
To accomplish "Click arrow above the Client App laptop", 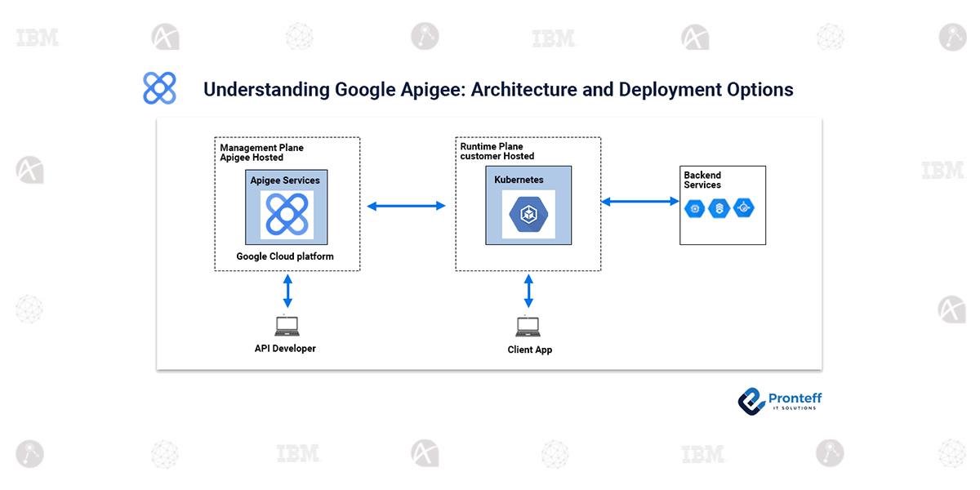I will coord(528,292).
